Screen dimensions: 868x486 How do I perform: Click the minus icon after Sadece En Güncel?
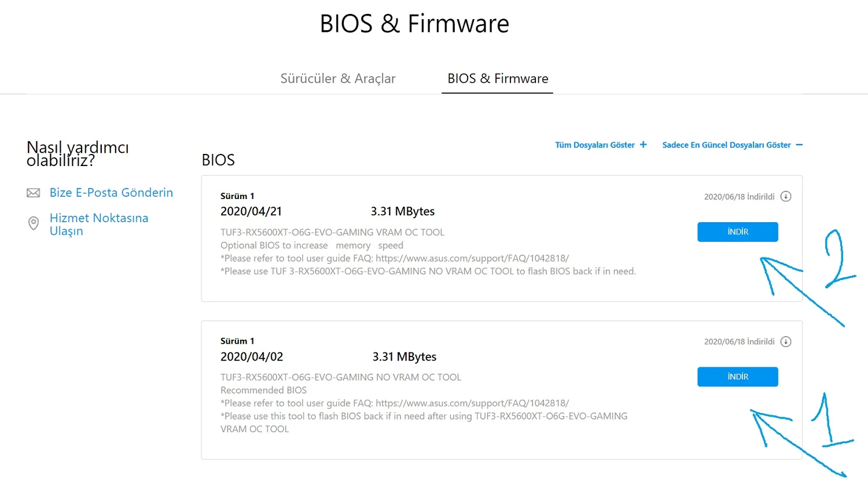[x=799, y=145]
